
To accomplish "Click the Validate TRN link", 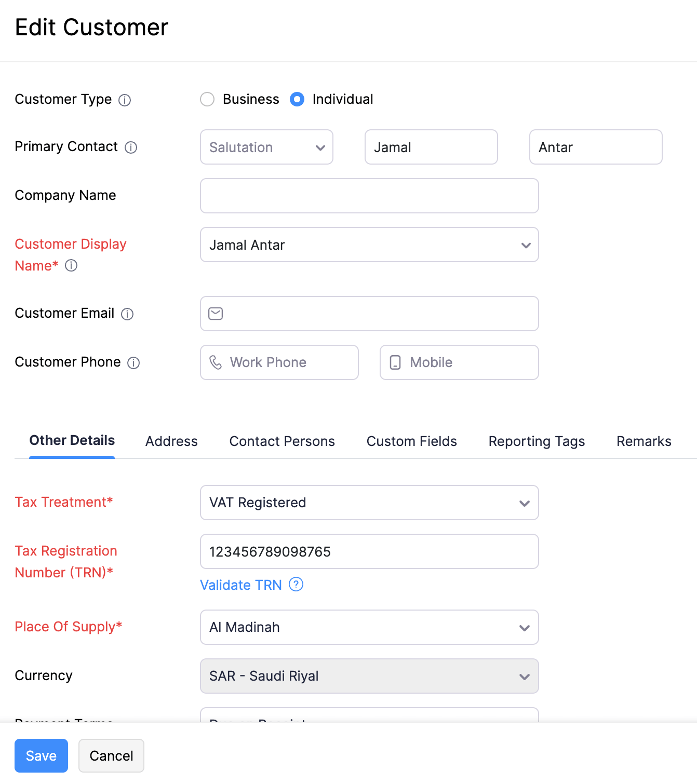I will (x=240, y=585).
